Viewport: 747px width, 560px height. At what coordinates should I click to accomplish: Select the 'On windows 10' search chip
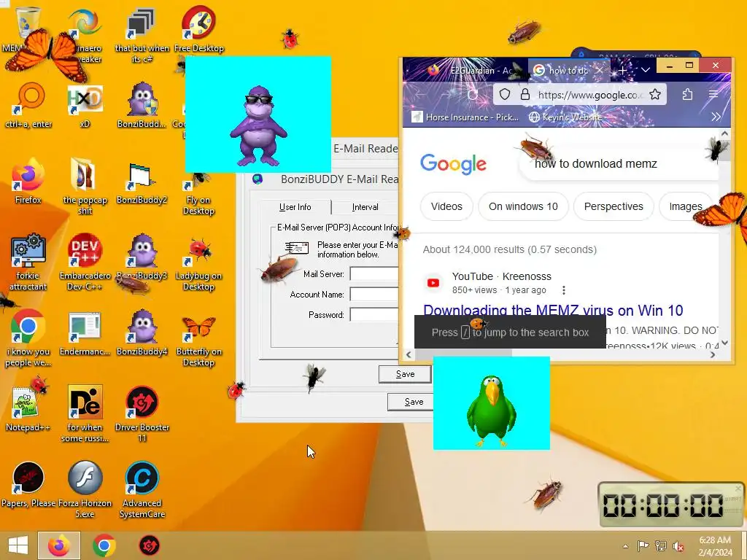click(523, 206)
